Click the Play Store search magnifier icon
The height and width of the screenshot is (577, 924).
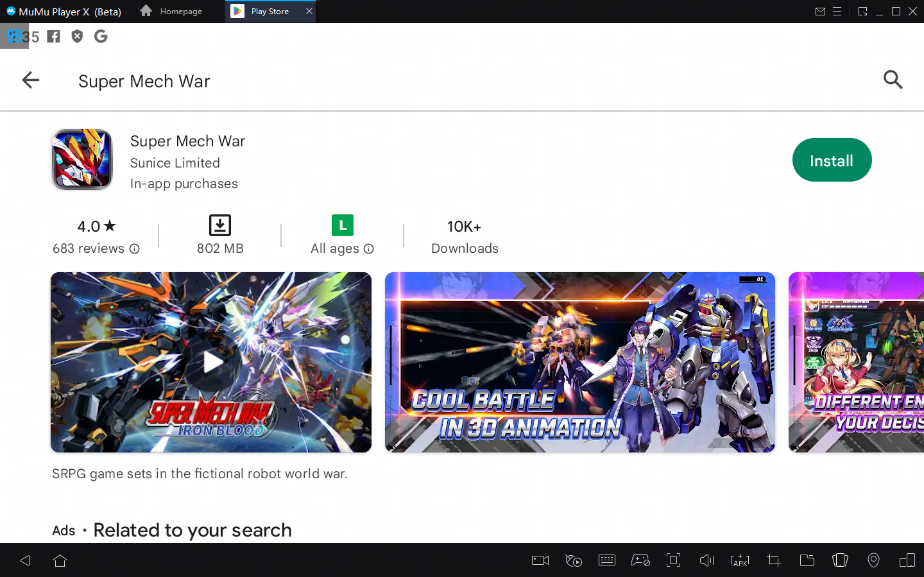pos(893,80)
